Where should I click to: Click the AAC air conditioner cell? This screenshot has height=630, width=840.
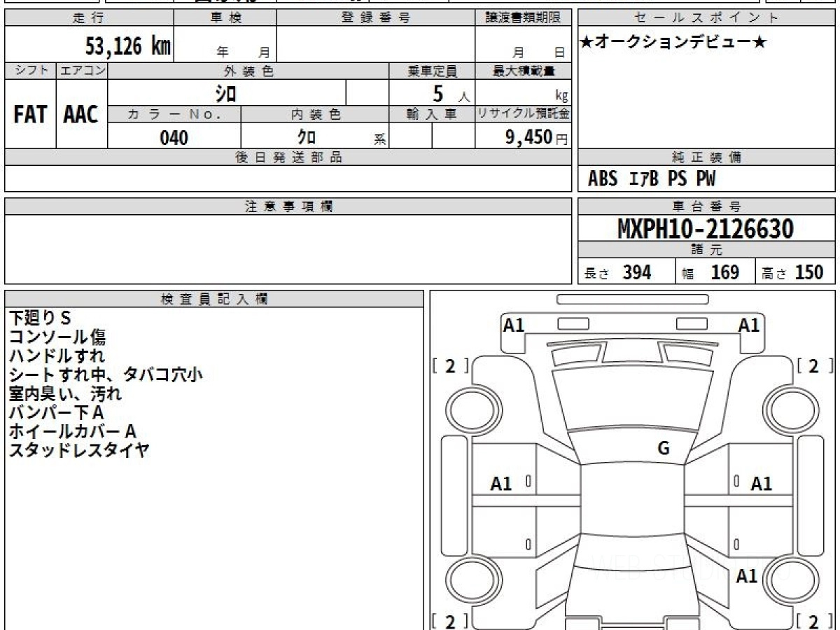[81, 115]
